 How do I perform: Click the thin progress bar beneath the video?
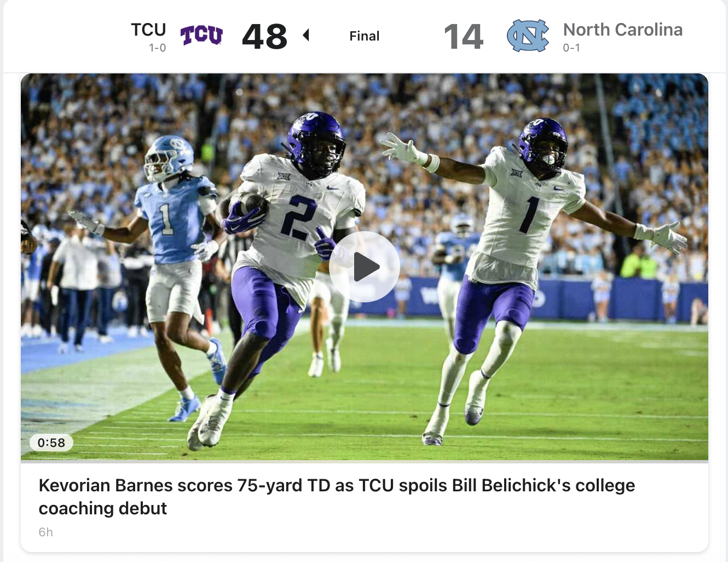[x=365, y=462]
